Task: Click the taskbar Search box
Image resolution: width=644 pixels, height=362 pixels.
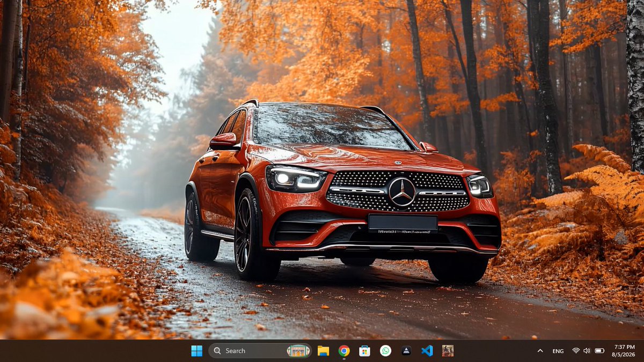Action: [260, 351]
